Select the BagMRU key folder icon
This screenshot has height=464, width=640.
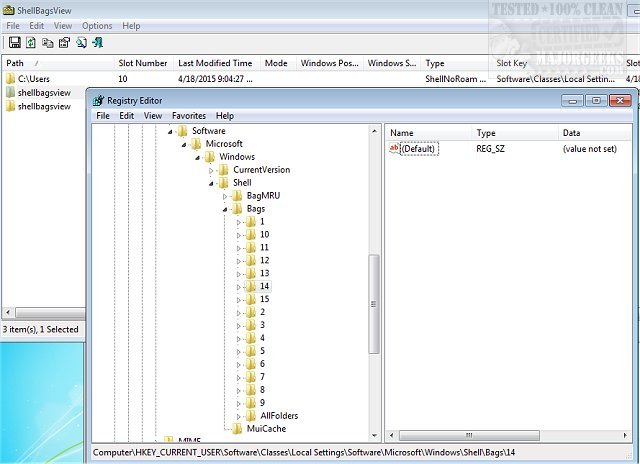pyautogui.click(x=237, y=196)
